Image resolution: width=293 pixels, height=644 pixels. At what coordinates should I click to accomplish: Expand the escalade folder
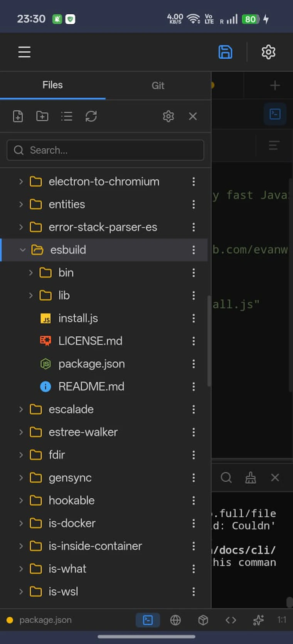[21, 409]
